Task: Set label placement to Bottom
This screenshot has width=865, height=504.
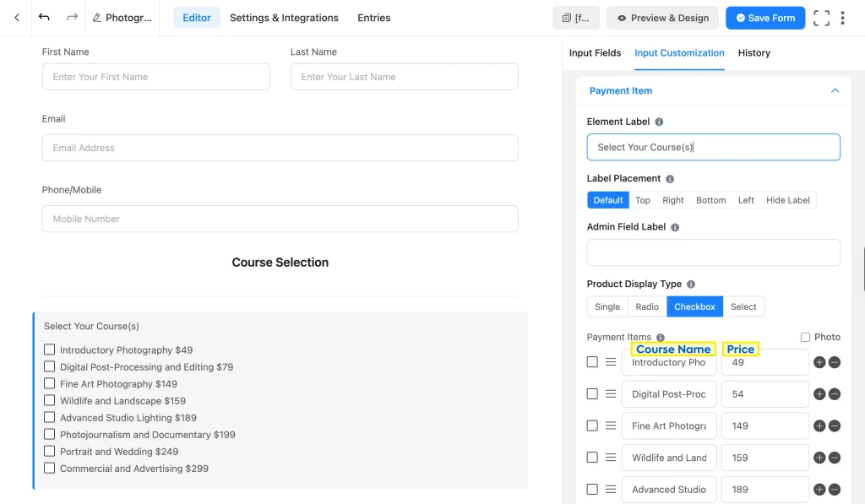Action: (710, 200)
